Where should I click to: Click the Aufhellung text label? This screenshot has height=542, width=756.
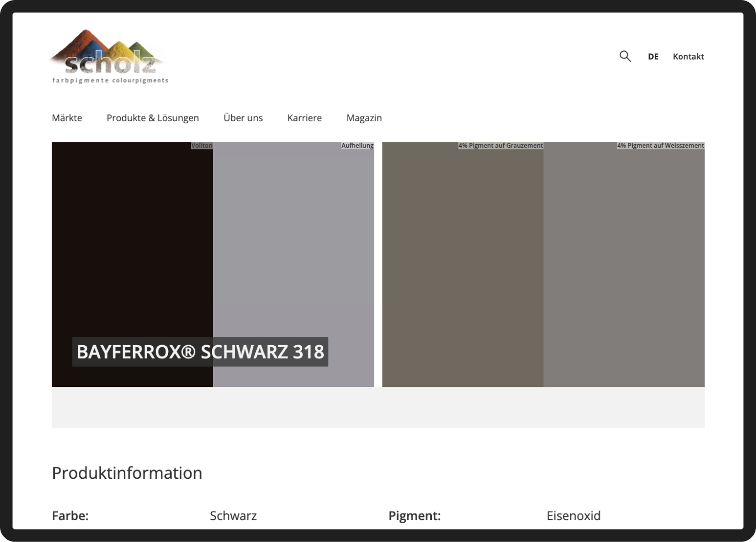357,146
